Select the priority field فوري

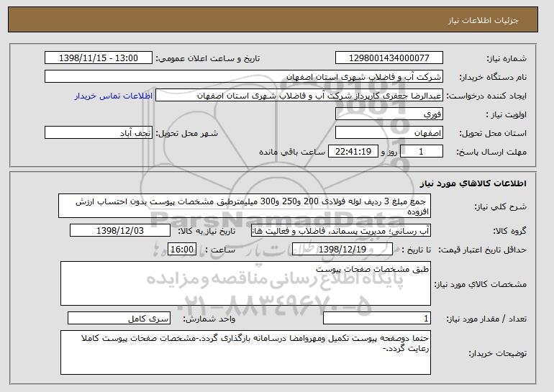pos(389,114)
